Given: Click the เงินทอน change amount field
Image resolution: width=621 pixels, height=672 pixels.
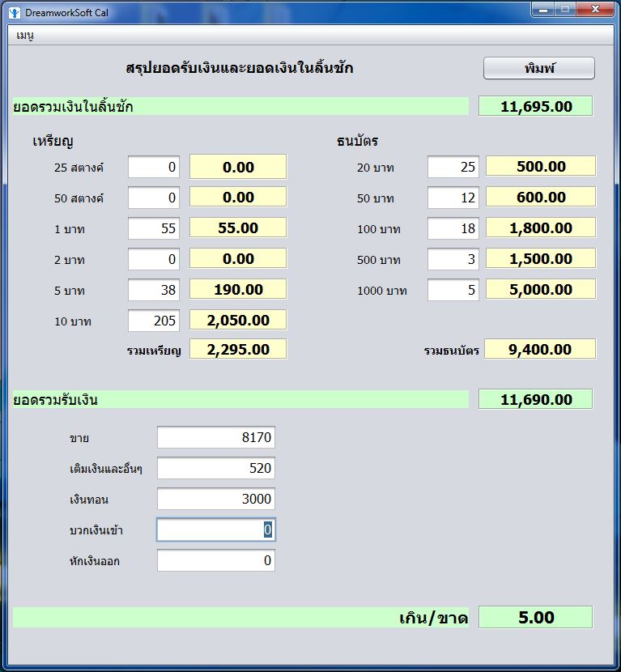Looking at the screenshot, I should tap(216, 500).
